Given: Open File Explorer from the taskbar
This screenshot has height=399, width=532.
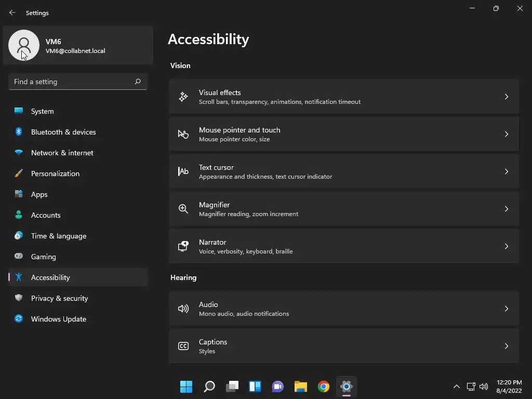Looking at the screenshot, I should 300,387.
